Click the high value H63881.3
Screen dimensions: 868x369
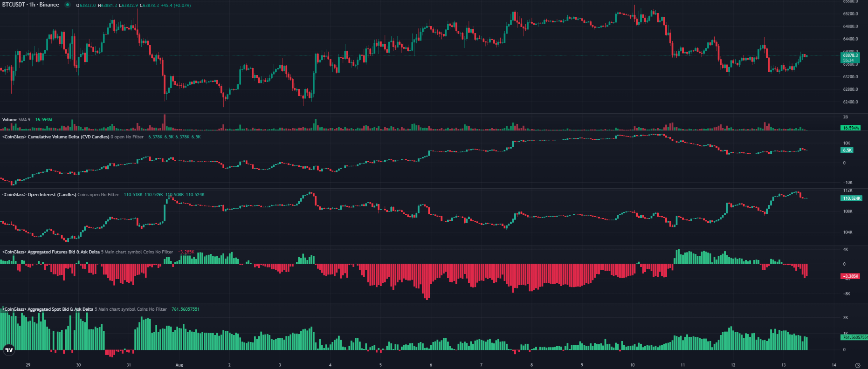pyautogui.click(x=107, y=6)
